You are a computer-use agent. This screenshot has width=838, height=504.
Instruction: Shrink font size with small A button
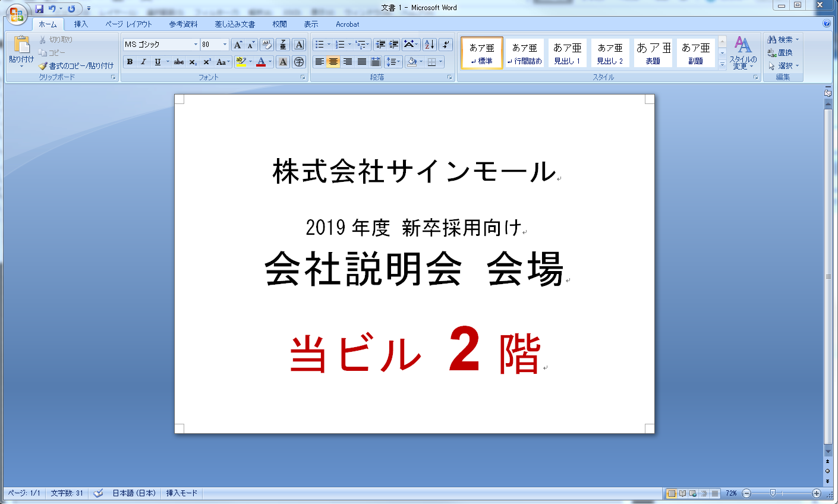(x=251, y=45)
